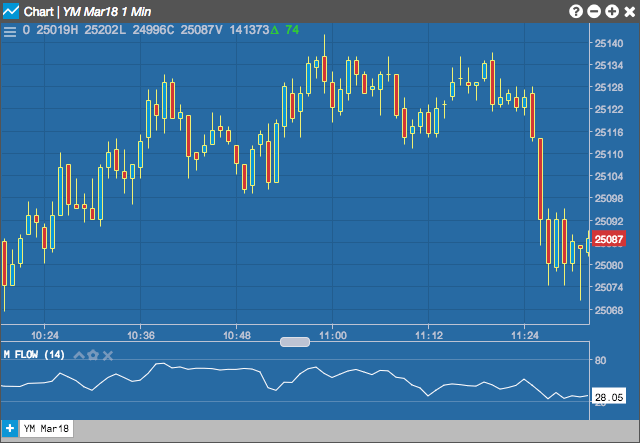Viewport: 640px width, 443px height.
Task: Click the 11:00 time axis label
Action: (333, 336)
